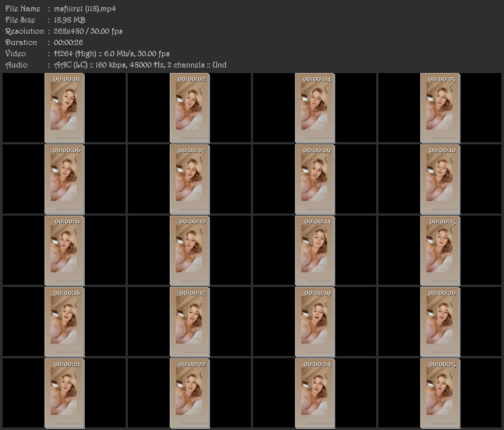Choose the 00:00:22 thumbnail

point(189,393)
